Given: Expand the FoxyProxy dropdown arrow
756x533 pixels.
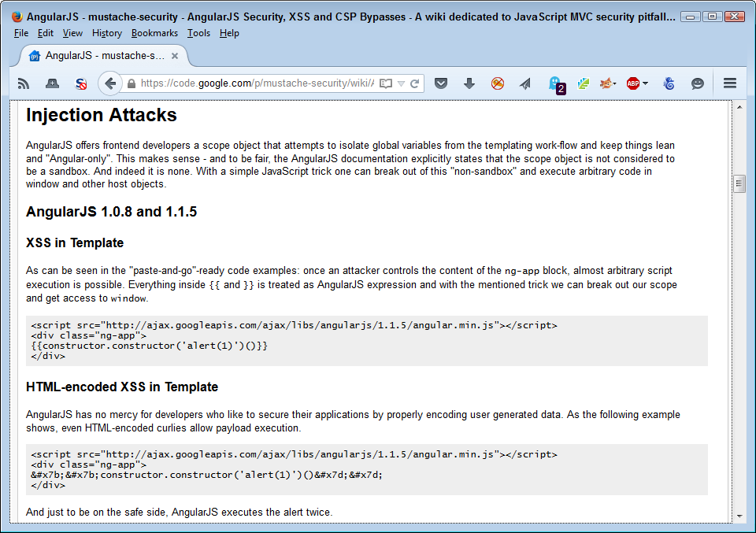Looking at the screenshot, I should 614,83.
